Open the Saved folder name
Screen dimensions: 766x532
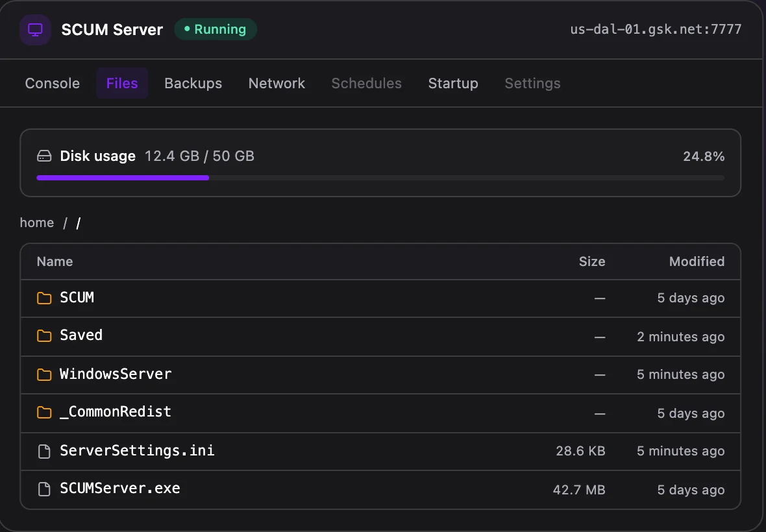[81, 335]
